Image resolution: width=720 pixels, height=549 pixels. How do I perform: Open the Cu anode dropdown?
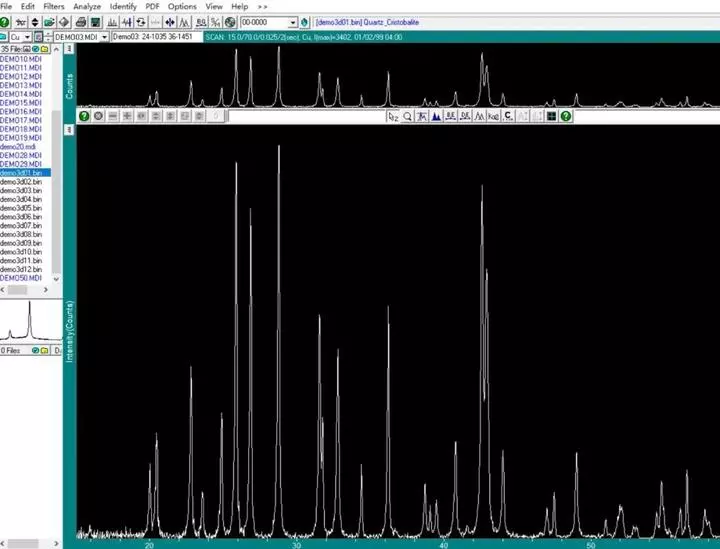(x=27, y=37)
